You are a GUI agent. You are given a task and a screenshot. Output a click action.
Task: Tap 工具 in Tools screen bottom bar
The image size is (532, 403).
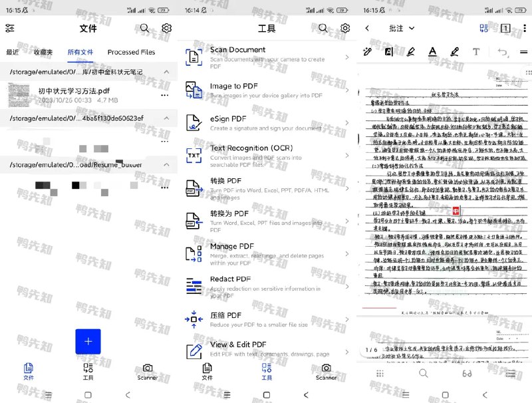[267, 372]
